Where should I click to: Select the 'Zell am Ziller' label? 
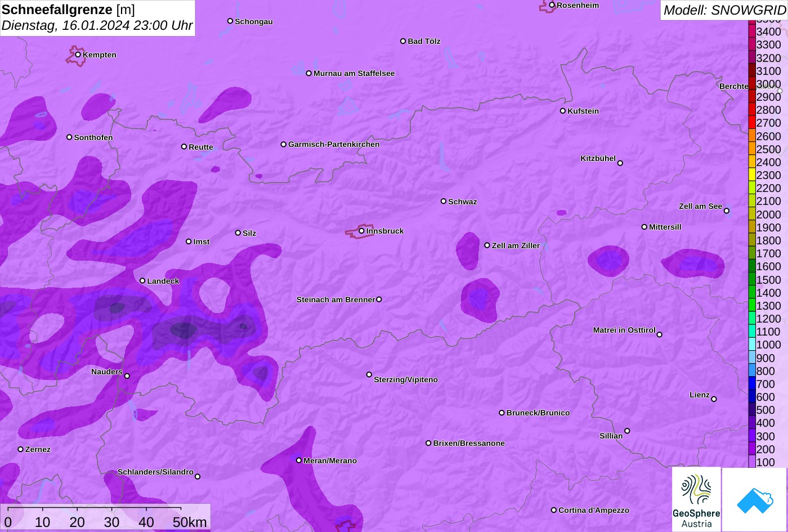[516, 245]
